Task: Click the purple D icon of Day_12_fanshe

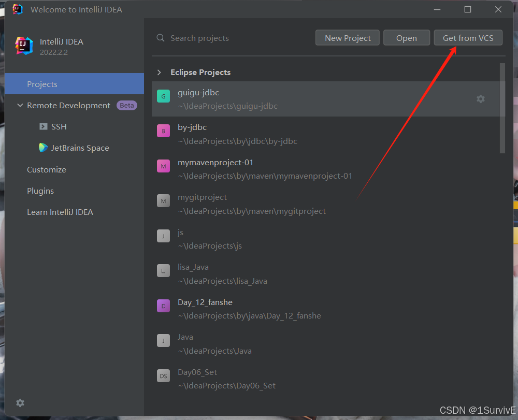Action: (x=163, y=306)
